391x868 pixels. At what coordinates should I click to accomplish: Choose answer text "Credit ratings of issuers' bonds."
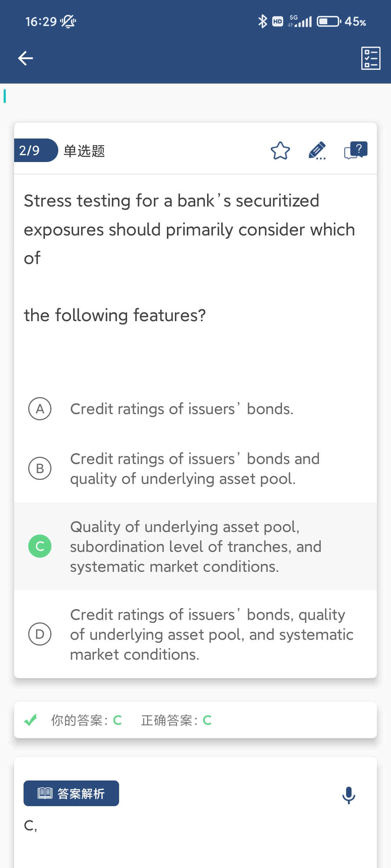click(182, 409)
